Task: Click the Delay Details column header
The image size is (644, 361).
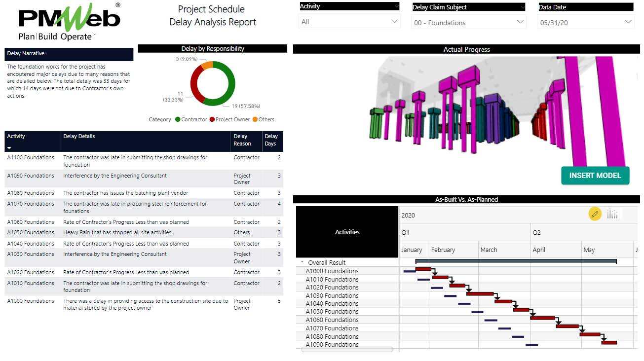Action: pos(79,137)
